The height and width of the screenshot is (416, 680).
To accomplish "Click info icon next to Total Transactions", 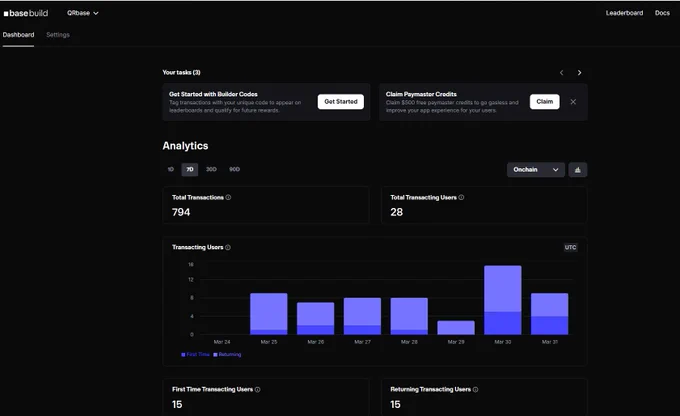I will point(228,197).
